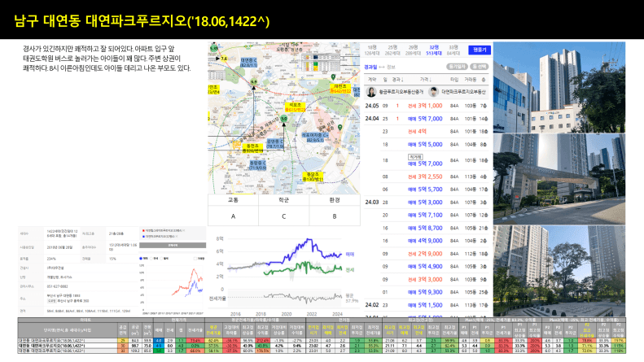Switch to the 33평 84세대 tab
This screenshot has width=644, height=362.
click(453, 50)
